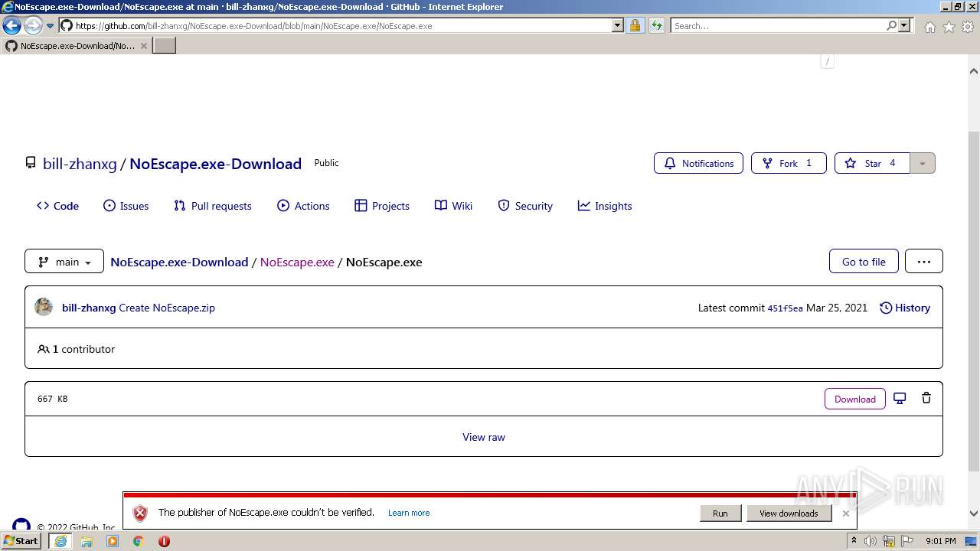Viewport: 980px width, 551px height.
Task: Click the Notifications bell button
Action: click(698, 163)
